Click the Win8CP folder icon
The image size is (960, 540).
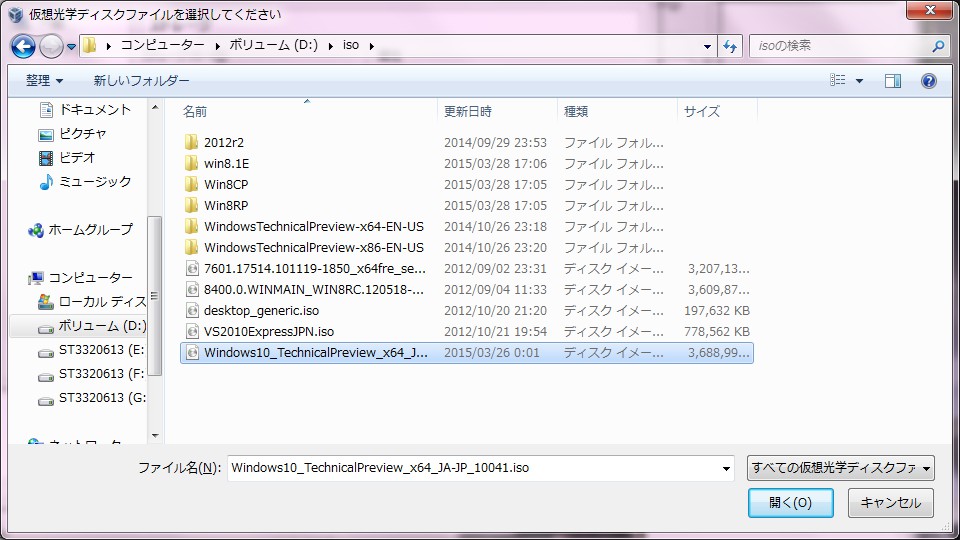tap(192, 184)
